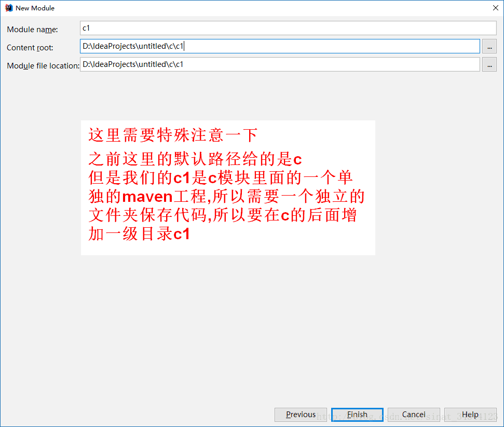Click Finish to create module c1
Screen dimensions: 504x427
pos(357,415)
